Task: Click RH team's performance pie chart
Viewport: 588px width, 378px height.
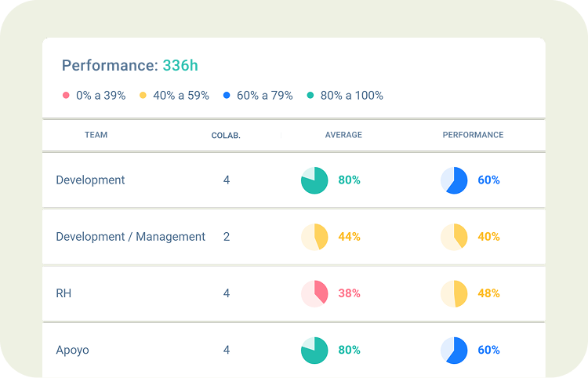Action: coord(454,293)
